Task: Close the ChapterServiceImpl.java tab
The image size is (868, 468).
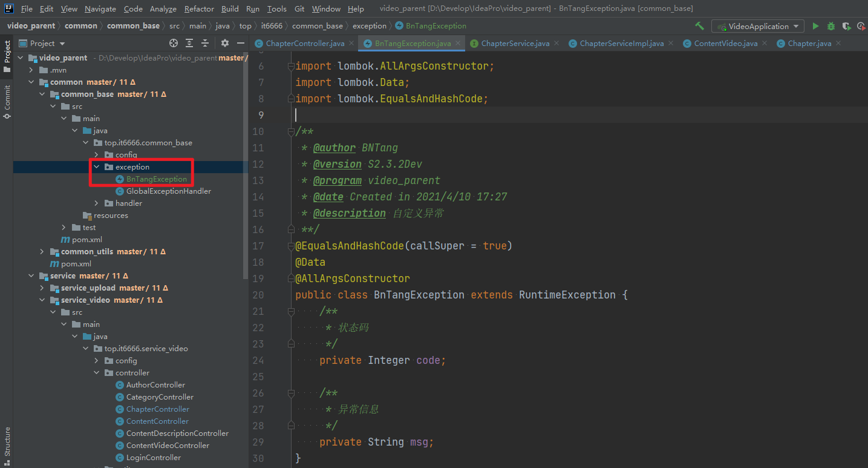Action: pyautogui.click(x=671, y=43)
